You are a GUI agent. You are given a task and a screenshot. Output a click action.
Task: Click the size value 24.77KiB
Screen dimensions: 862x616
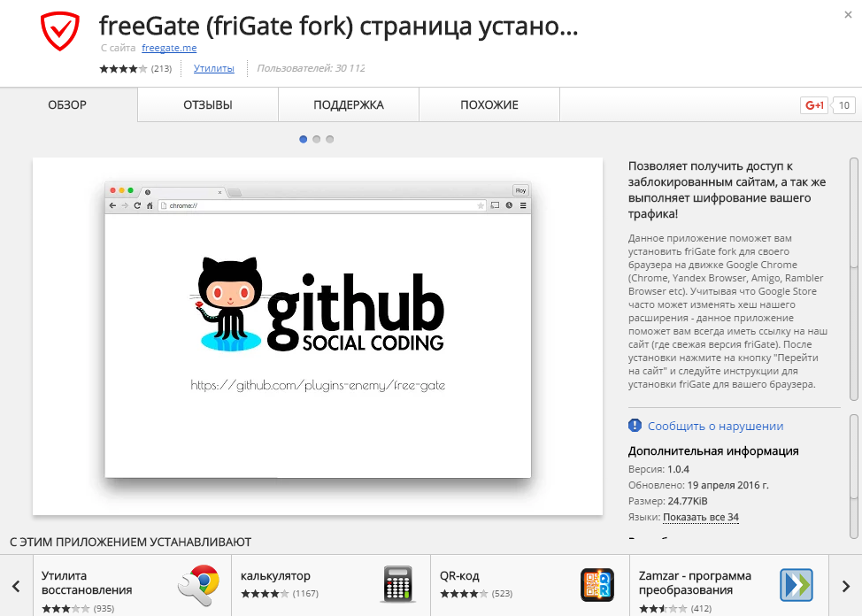coord(688,501)
